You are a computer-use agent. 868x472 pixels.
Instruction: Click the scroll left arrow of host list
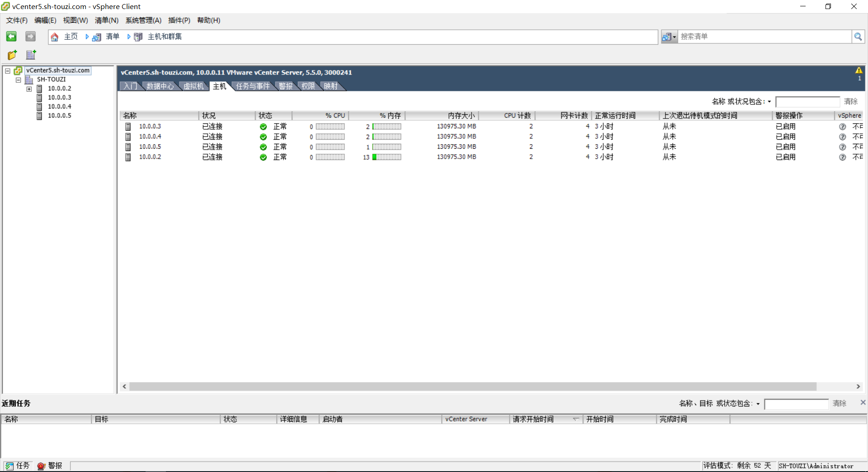[x=124, y=387]
